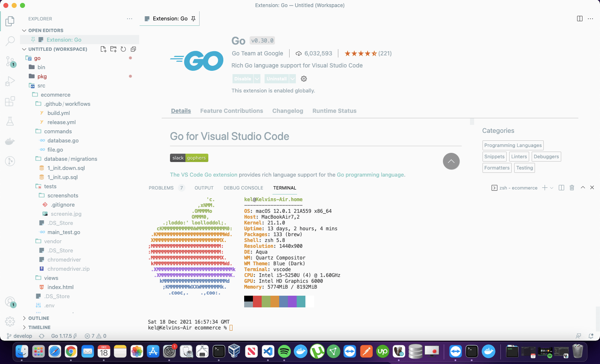Switch to Problems panel tab
This screenshot has height=364, width=600.
click(161, 188)
